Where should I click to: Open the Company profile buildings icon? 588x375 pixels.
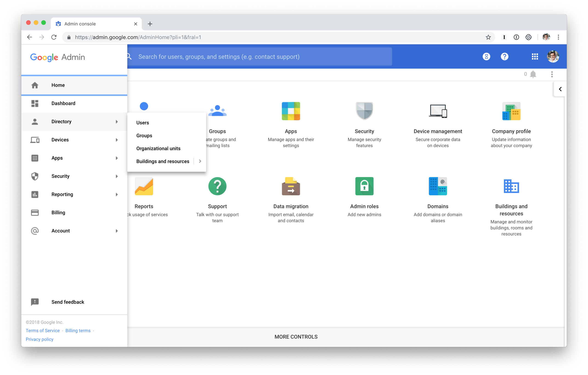pyautogui.click(x=511, y=111)
